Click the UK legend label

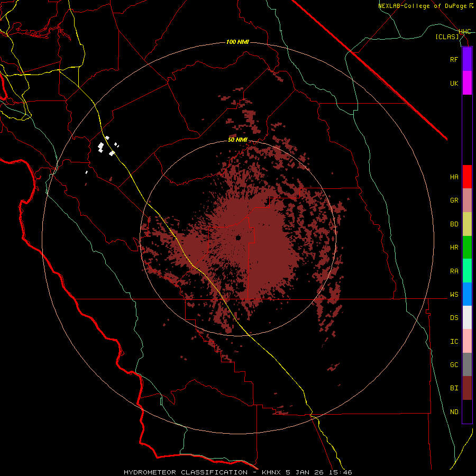(454, 83)
